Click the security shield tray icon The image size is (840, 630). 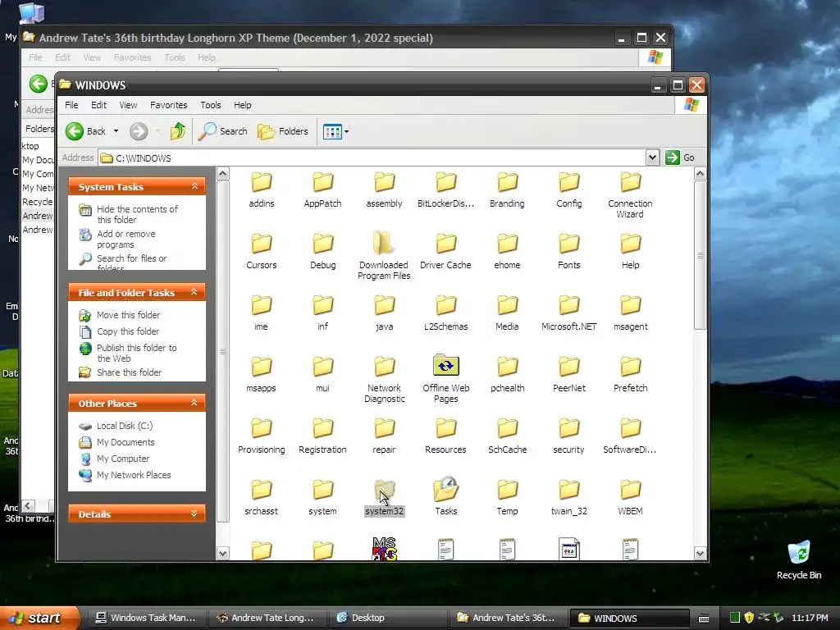(x=749, y=618)
